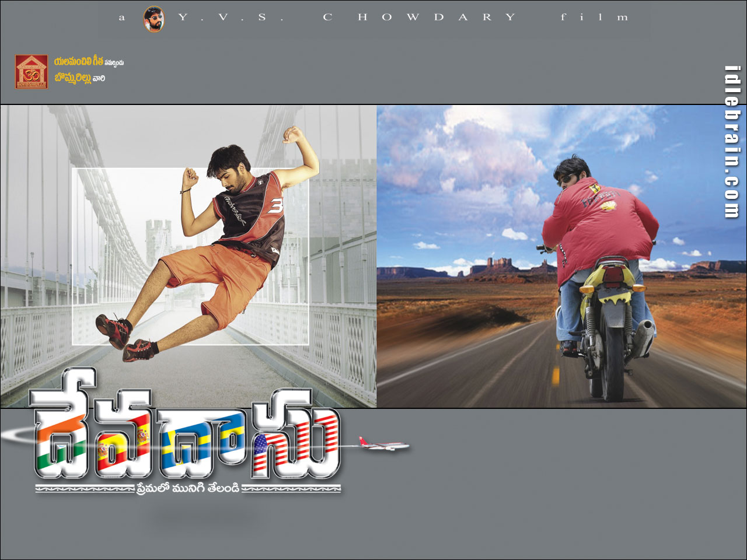Viewport: 747px width, 560px height.
Task: Click the Telugu text "యలమంచిలి గీత"
Action: coord(79,61)
